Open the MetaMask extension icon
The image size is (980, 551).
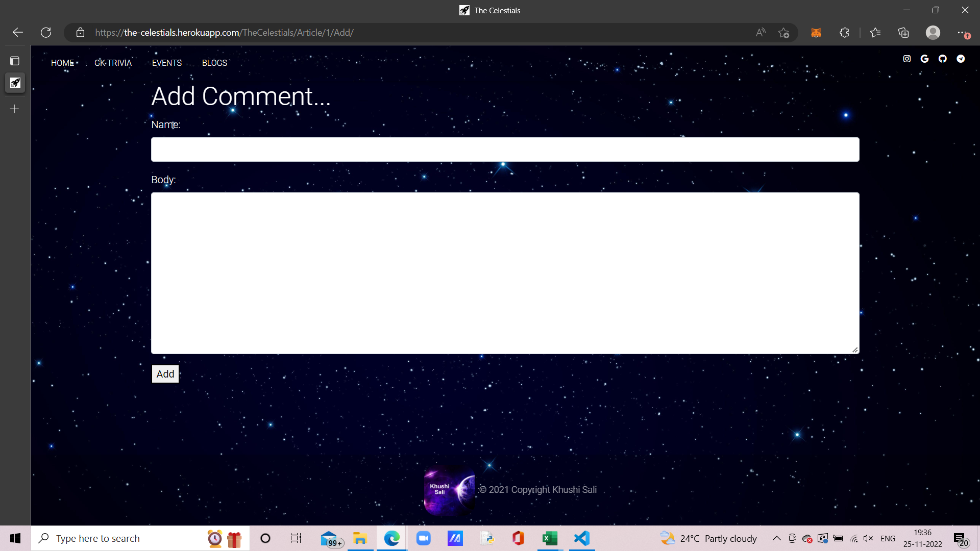pyautogui.click(x=816, y=33)
